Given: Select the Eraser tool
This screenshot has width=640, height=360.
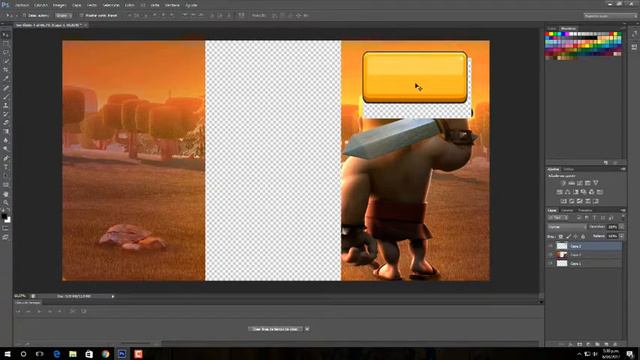Looking at the screenshot, I should 6,123.
